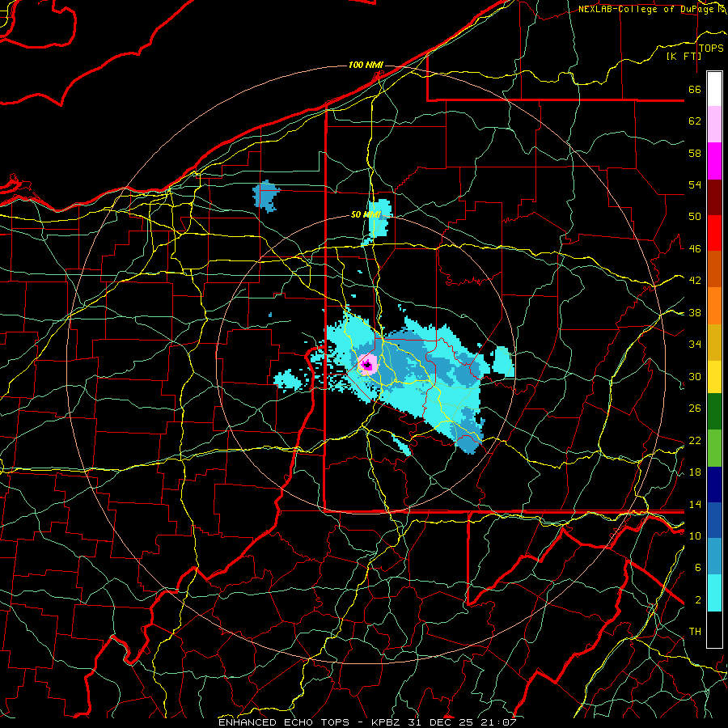Click the steel blue 14 kft legend swatch

[714, 557]
